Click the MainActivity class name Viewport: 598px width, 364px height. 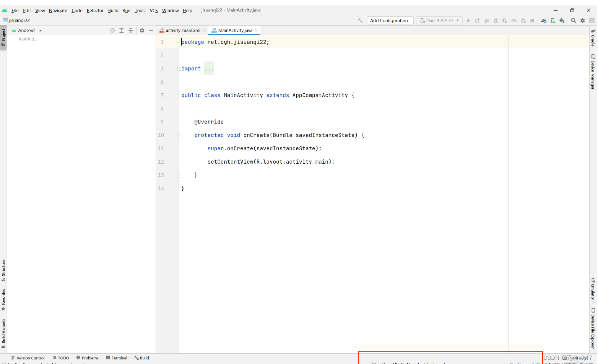(x=243, y=95)
